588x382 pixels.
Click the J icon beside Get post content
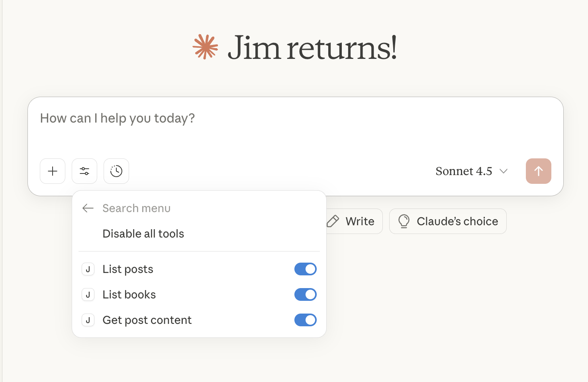coord(88,320)
